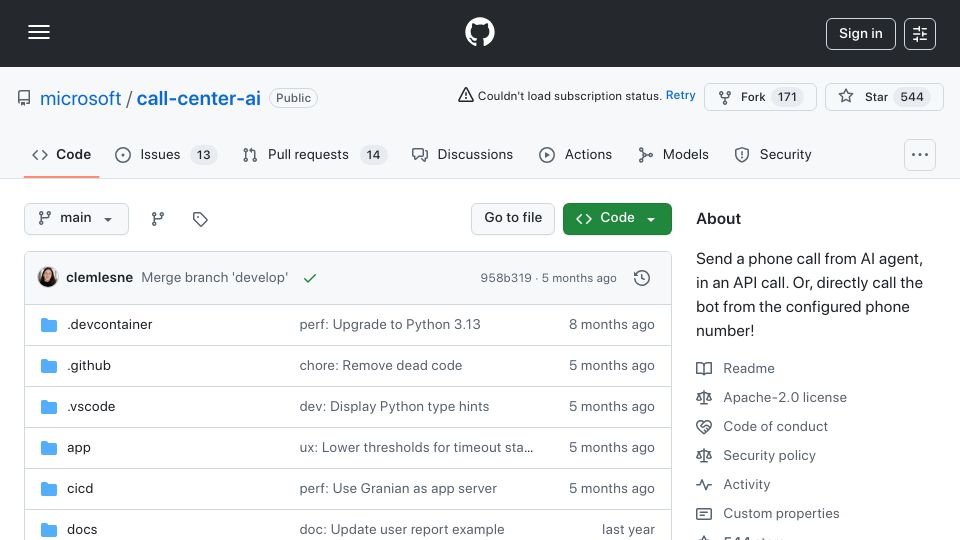The image size is (960, 540).
Task: Open commit history clock icon
Action: coord(642,278)
